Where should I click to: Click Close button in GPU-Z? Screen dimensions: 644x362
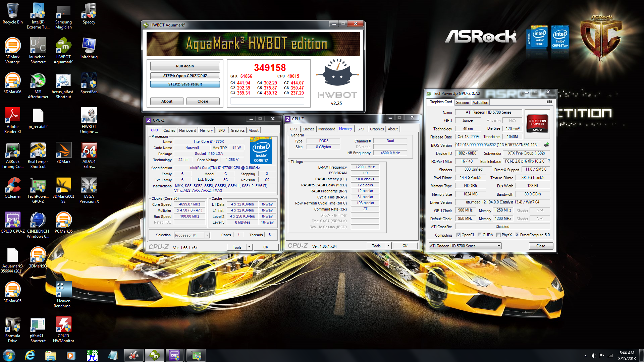541,246
